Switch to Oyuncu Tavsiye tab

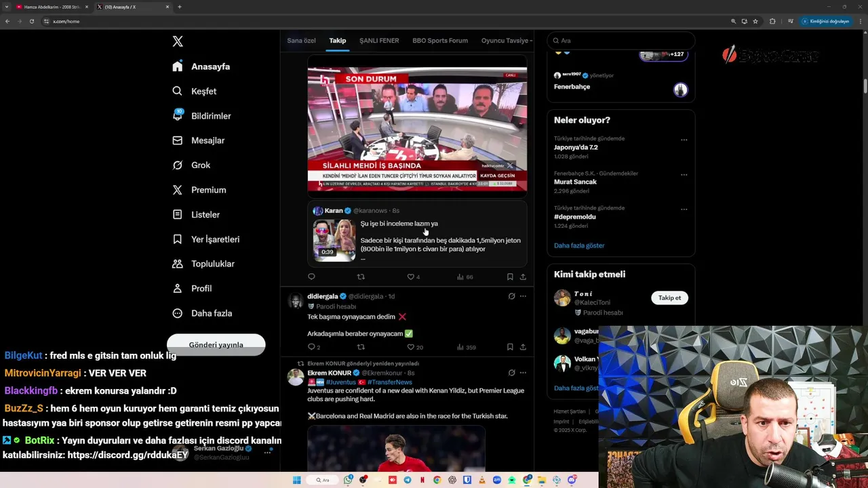click(506, 41)
